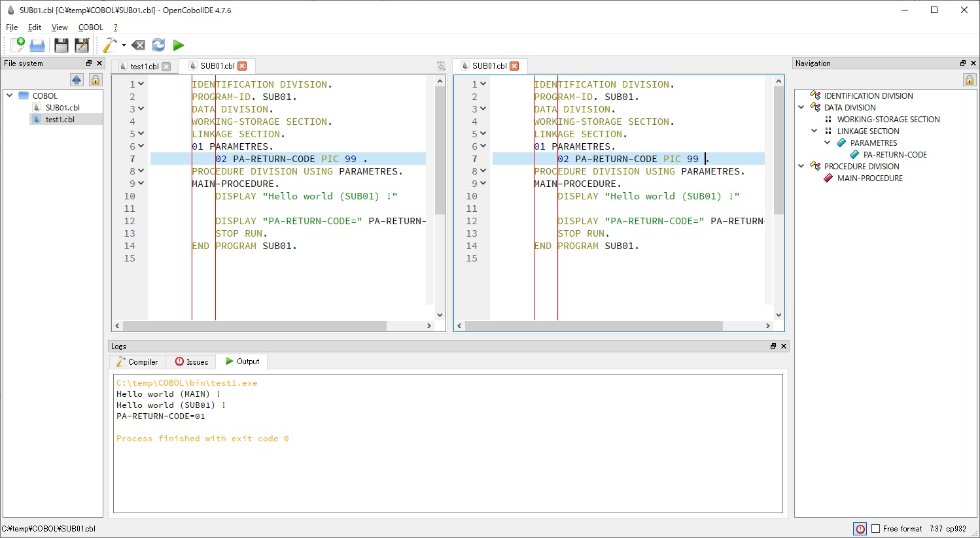The image size is (980, 538).
Task: Click the right editor vertical scrollbar
Action: [x=779, y=150]
